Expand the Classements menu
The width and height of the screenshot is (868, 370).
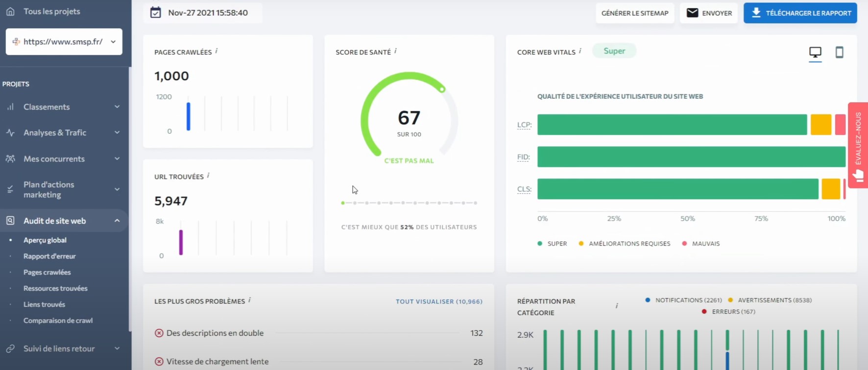64,107
